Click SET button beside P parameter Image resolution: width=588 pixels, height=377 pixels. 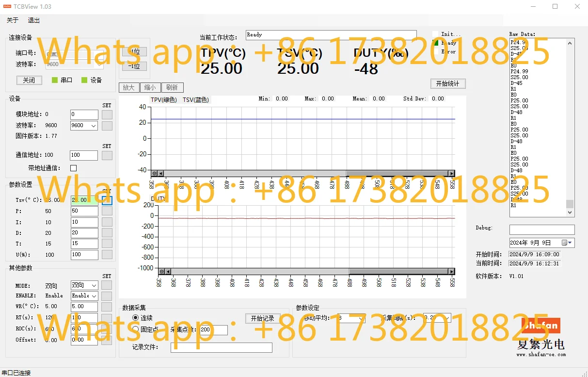pyautogui.click(x=107, y=211)
